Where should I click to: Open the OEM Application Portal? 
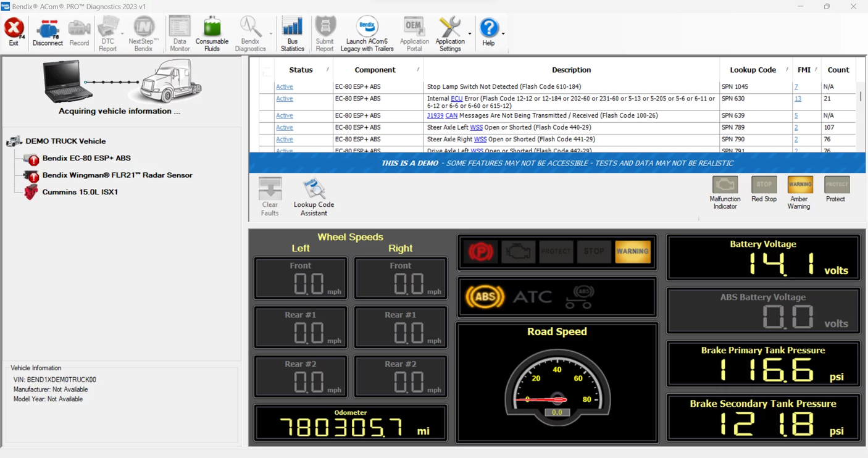click(414, 32)
